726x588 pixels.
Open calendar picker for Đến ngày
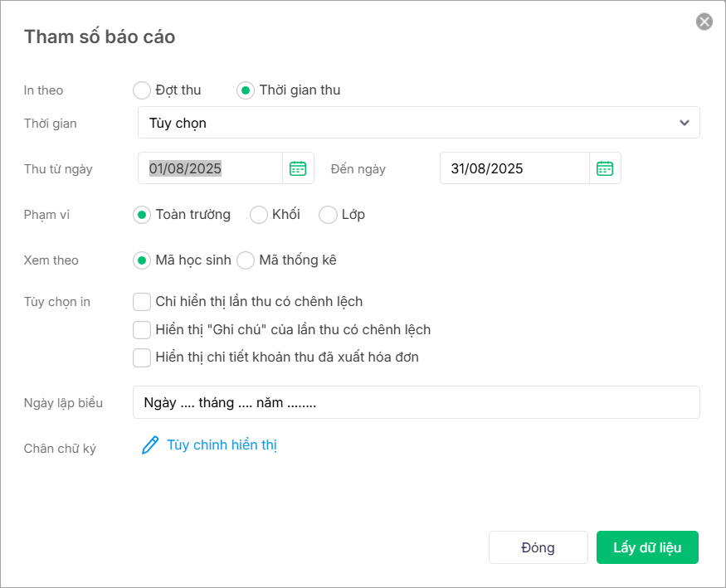(605, 168)
